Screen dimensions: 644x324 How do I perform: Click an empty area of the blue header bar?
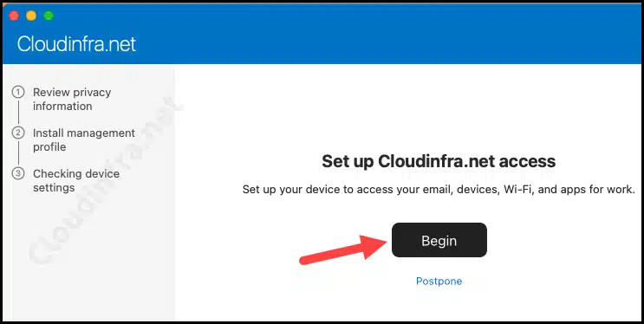pos(369,37)
